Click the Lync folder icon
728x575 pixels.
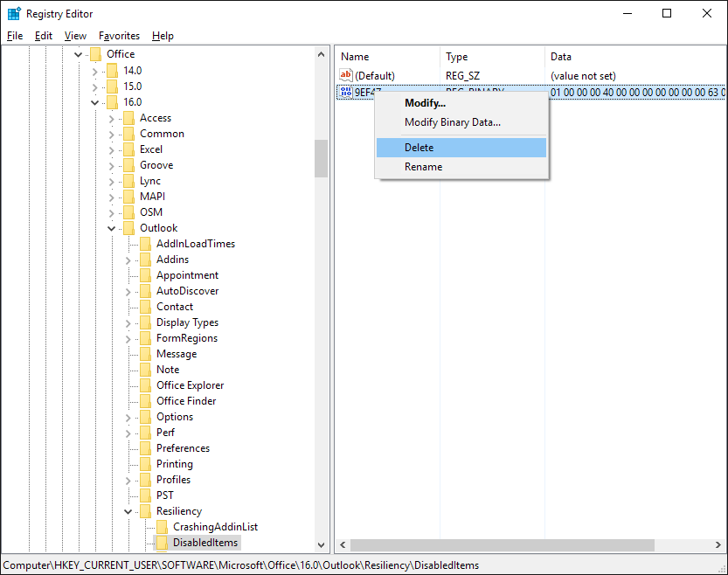coord(128,181)
